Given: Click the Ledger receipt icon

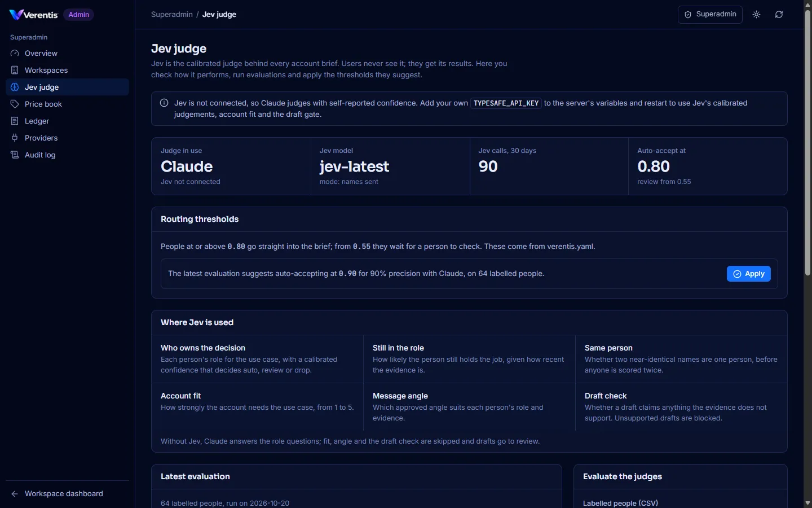Looking at the screenshot, I should [x=15, y=121].
